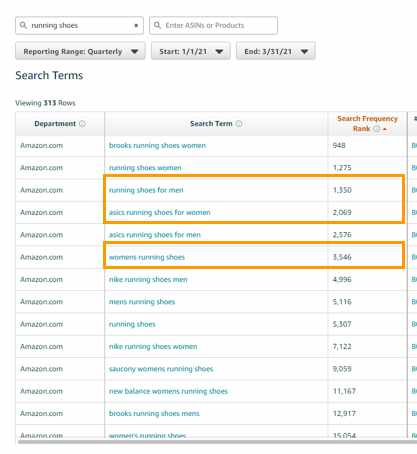Image resolution: width=417 pixels, height=454 pixels.
Task: Click the magnifier icon in the ASIN search box
Action: pos(157,25)
